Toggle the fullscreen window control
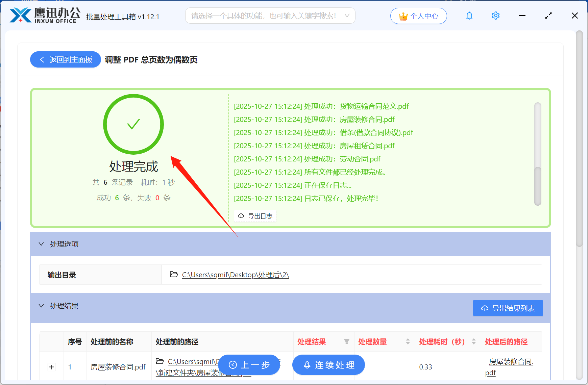Image resolution: width=588 pixels, height=385 pixels. click(x=548, y=16)
